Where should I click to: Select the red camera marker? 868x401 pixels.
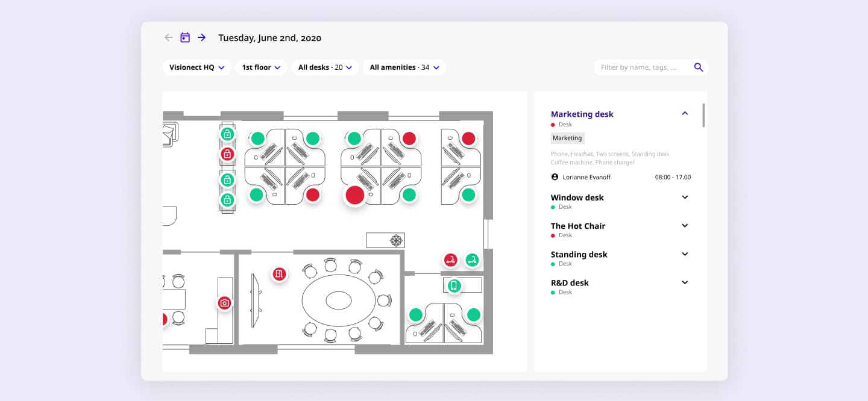coord(225,303)
